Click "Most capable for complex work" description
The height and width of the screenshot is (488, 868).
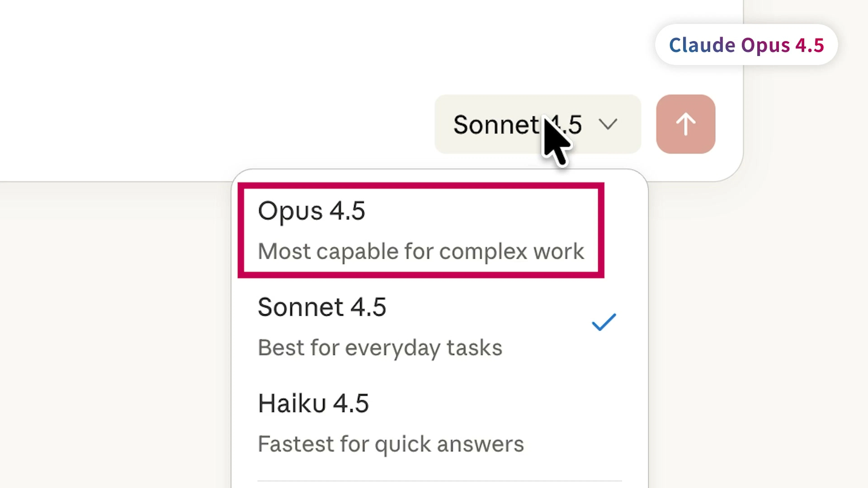420,251
